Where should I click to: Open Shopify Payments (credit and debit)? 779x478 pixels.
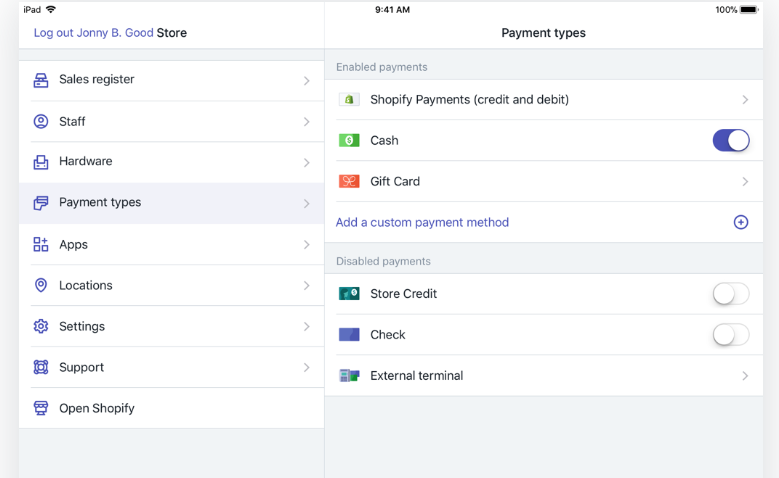(544, 100)
